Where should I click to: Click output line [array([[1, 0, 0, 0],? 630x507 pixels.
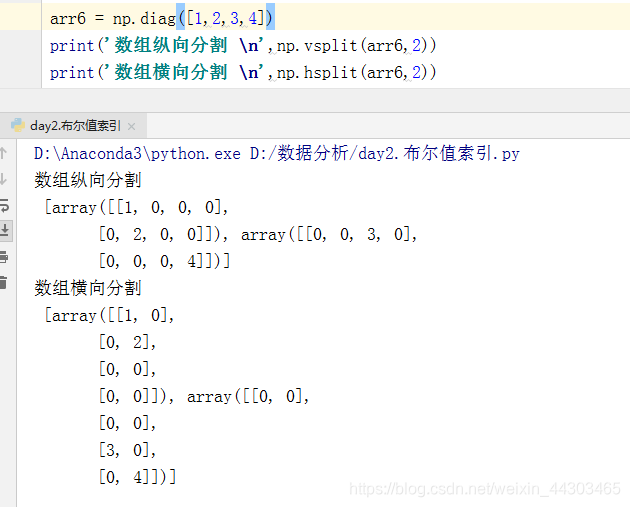pyautogui.click(x=136, y=207)
